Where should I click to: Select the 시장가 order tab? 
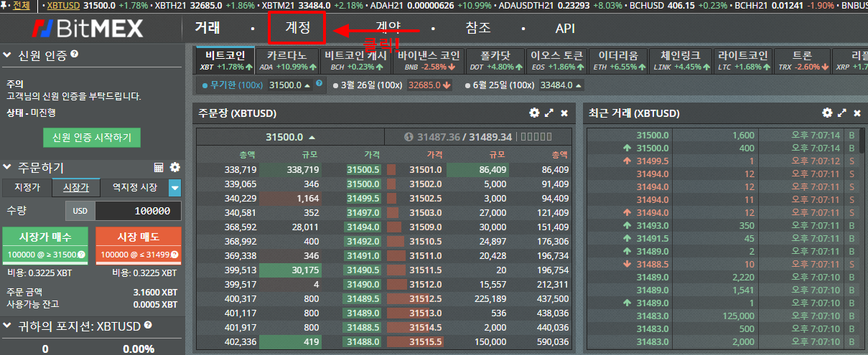[76, 188]
